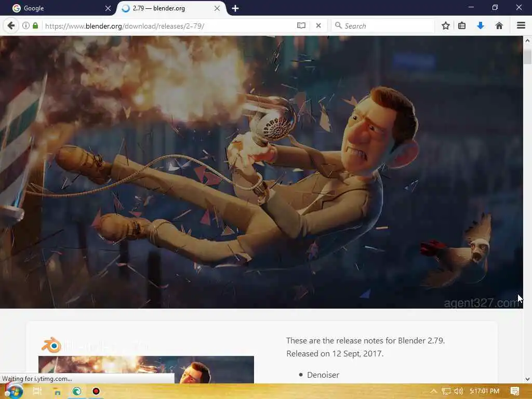Viewport: 532px width, 399px height.
Task: Click the page scrollbar up arrow
Action: point(527,41)
